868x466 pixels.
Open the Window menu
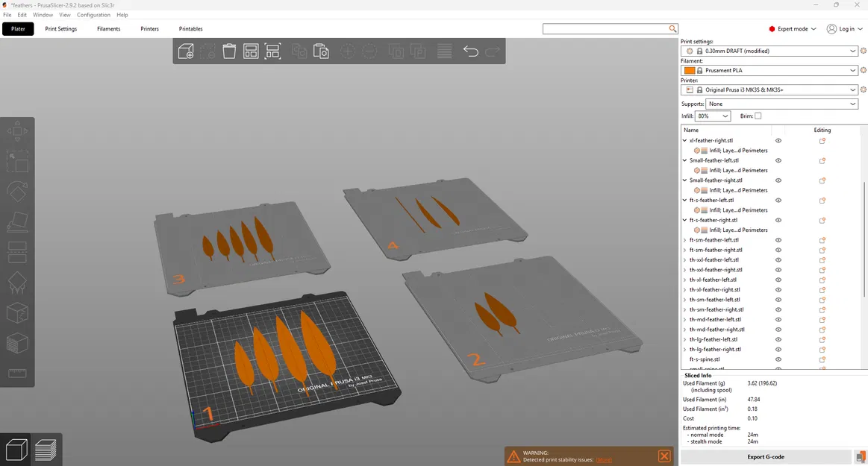tap(43, 15)
